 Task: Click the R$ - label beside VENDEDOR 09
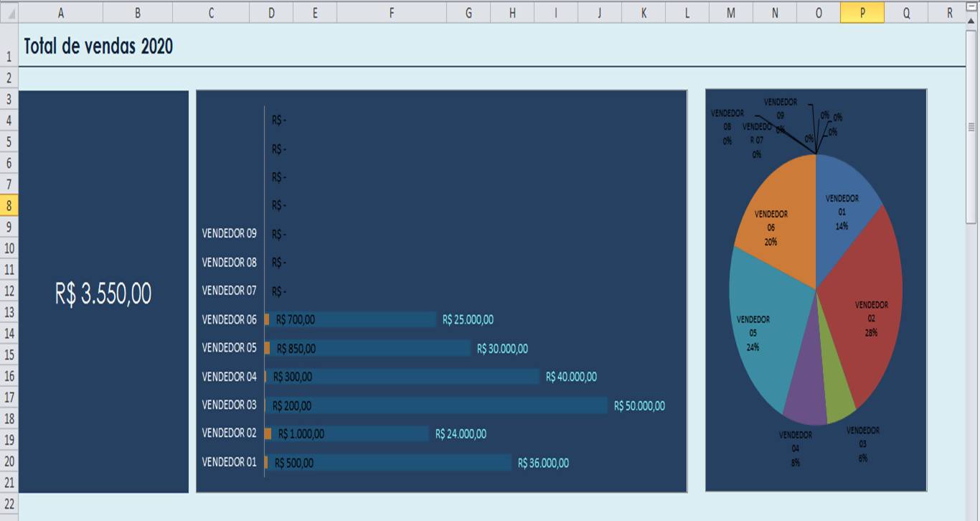(x=279, y=235)
